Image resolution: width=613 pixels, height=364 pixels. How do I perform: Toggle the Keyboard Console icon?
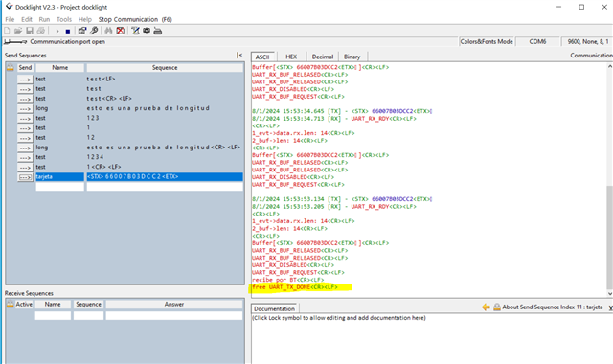157,31
